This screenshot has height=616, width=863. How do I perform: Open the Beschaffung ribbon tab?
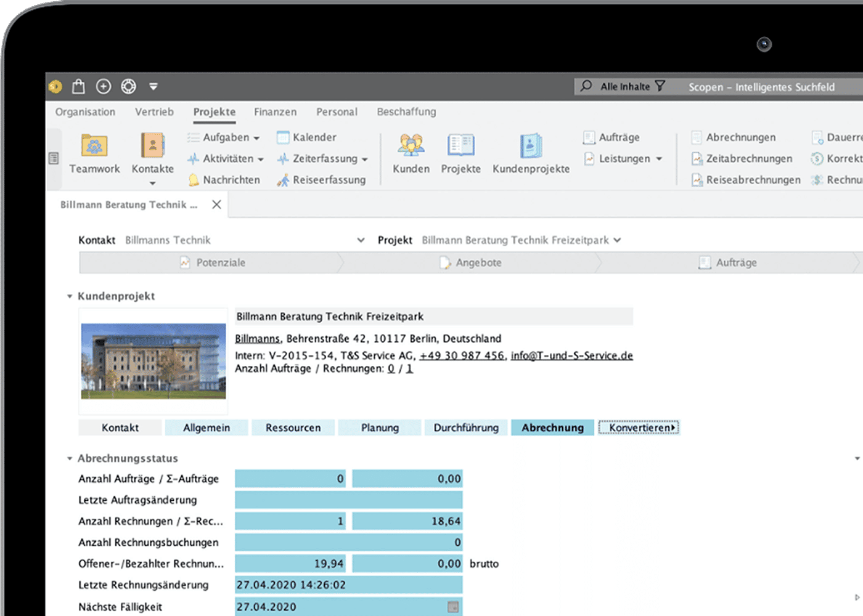tap(406, 111)
